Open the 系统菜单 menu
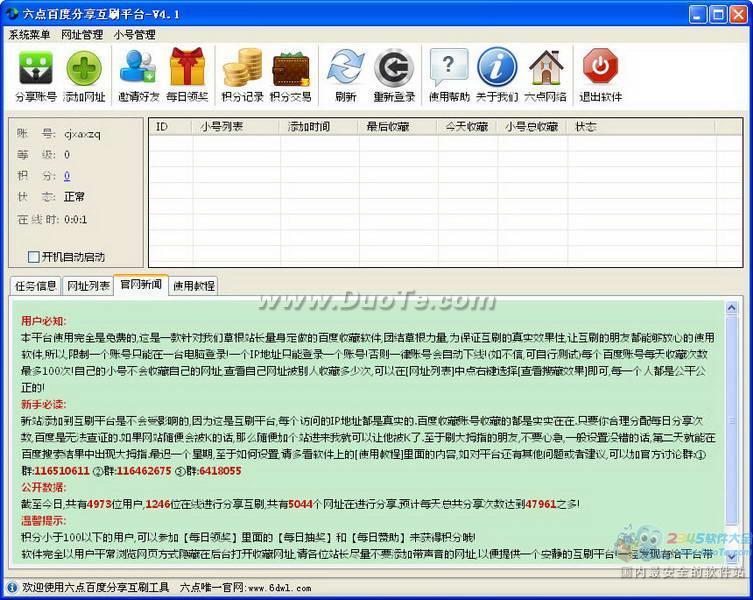Viewport: 753px width, 600px height. [x=29, y=35]
